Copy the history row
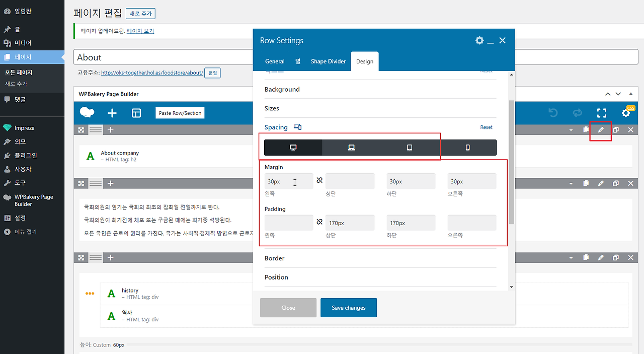644x354 pixels. (x=586, y=258)
